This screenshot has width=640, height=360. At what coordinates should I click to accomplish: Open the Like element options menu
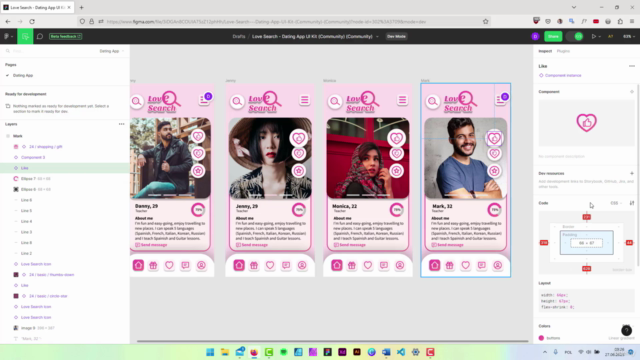tap(632, 66)
